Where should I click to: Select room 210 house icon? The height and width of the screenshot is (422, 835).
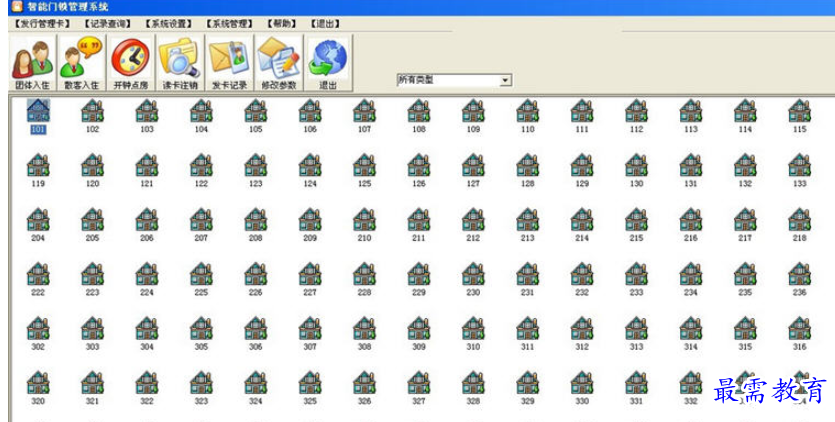pyautogui.click(x=365, y=220)
